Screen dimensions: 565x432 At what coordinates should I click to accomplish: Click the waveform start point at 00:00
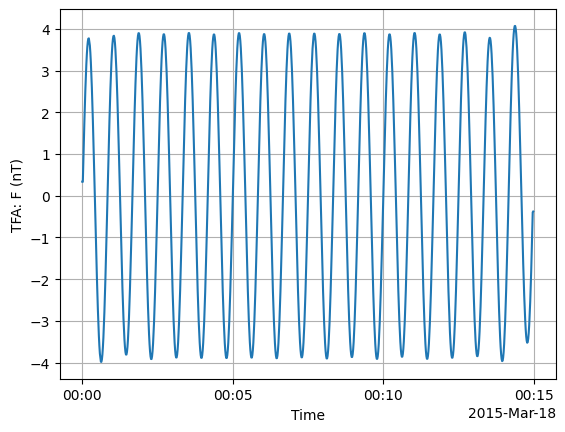click(83, 181)
